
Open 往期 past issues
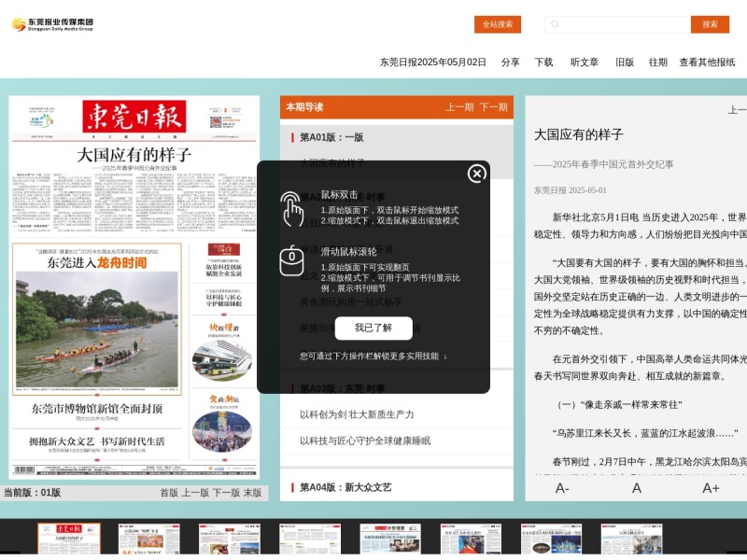[658, 63]
